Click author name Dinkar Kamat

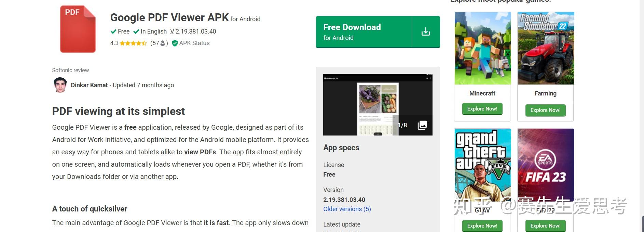(x=89, y=85)
